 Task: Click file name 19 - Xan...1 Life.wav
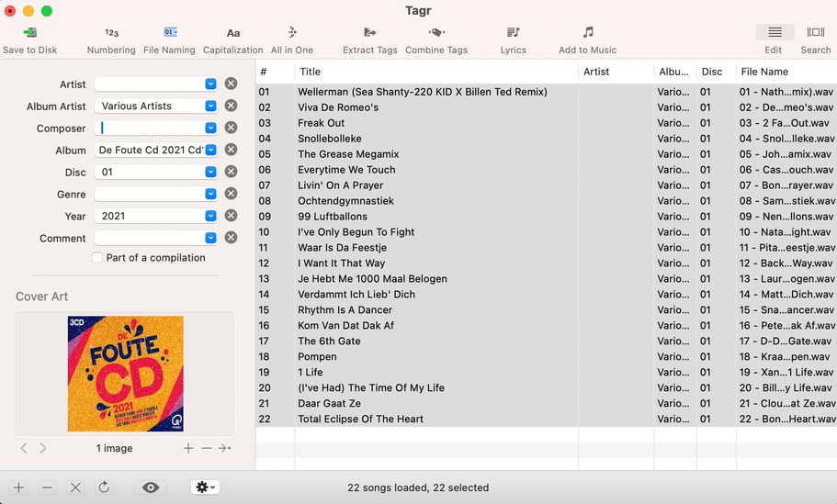pos(786,373)
